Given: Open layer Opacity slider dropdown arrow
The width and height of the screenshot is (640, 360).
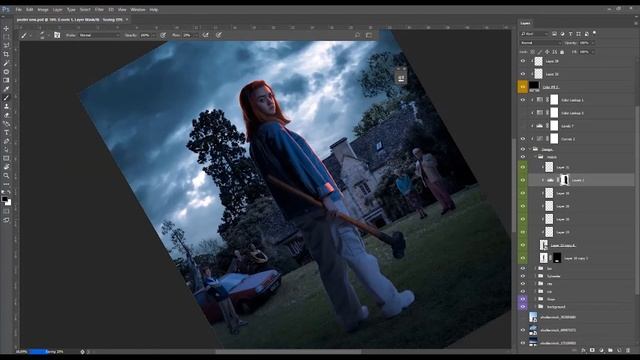Looking at the screenshot, I should pyautogui.click(x=593, y=43).
